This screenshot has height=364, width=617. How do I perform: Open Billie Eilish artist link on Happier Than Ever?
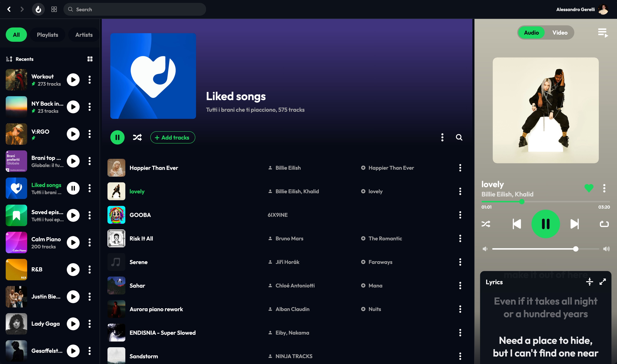pyautogui.click(x=288, y=168)
